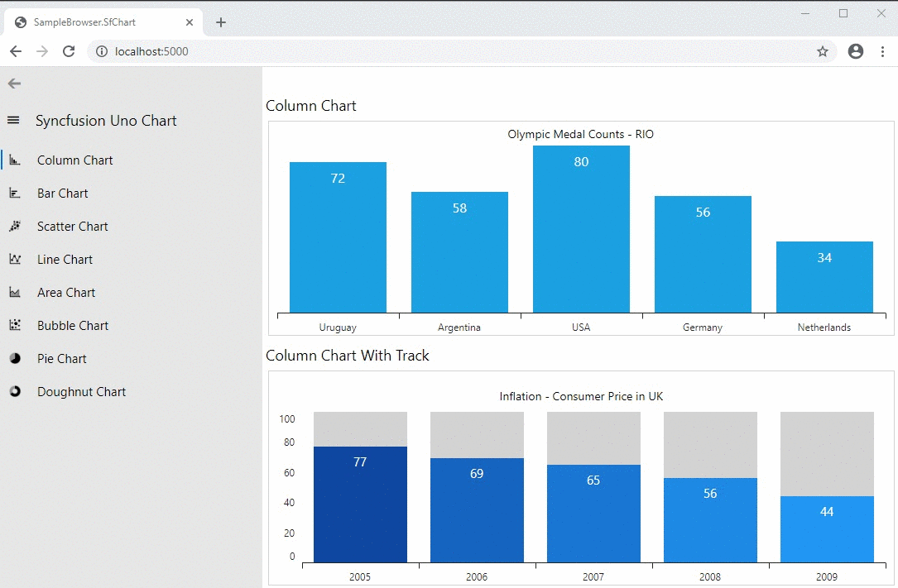Go back with the pane's back arrow
Viewport: 898px width, 588px height.
[x=14, y=84]
